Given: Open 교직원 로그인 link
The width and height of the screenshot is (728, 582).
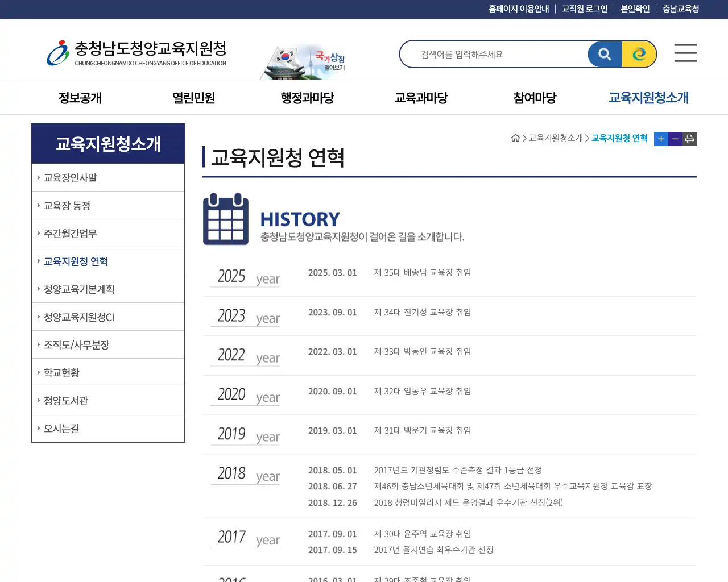Looking at the screenshot, I should pyautogui.click(x=585, y=9).
